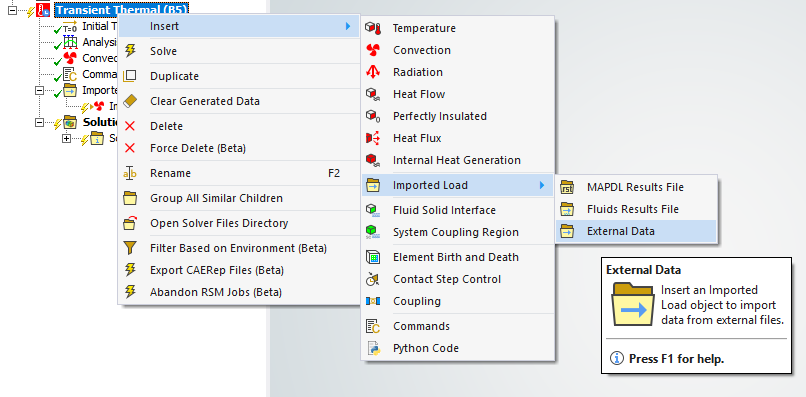Click the Duplicate icon
Image resolution: width=806 pixels, height=397 pixels.
pyautogui.click(x=130, y=76)
